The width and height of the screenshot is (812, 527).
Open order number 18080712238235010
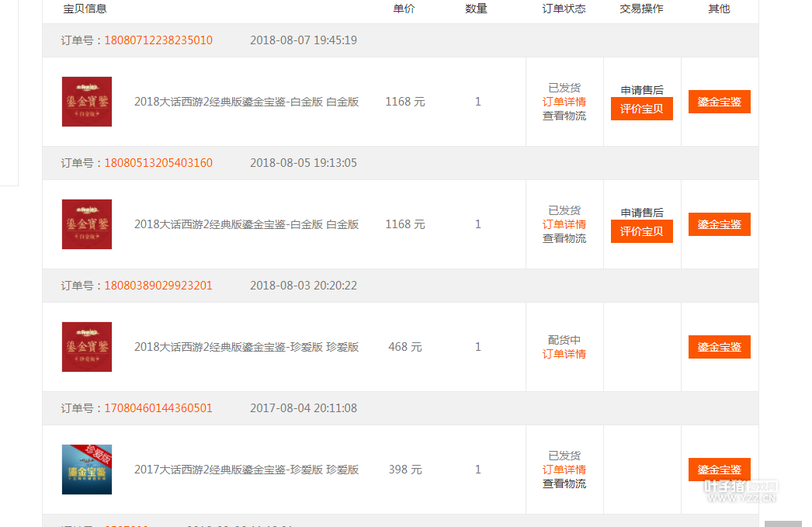coord(158,40)
